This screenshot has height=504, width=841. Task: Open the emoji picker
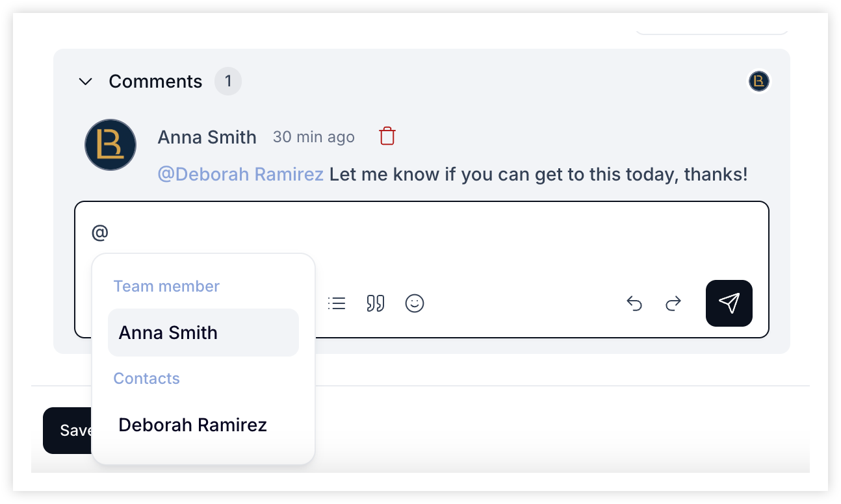pyautogui.click(x=415, y=303)
